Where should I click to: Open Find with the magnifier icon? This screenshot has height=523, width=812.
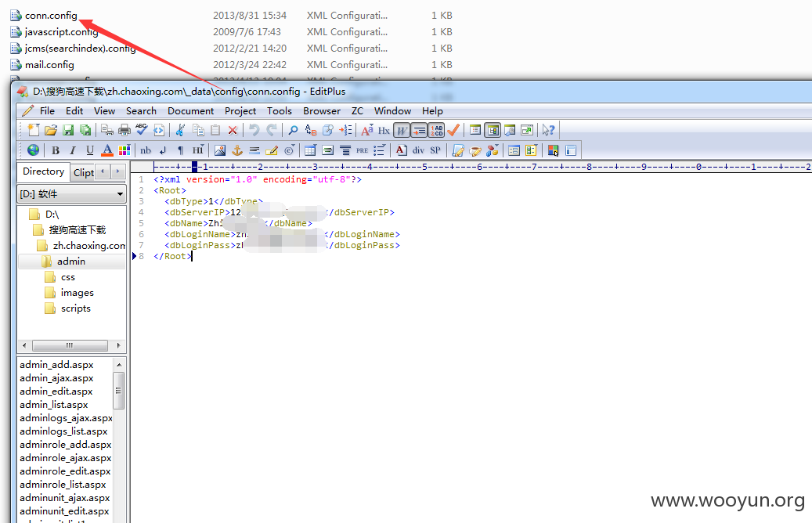tap(293, 130)
